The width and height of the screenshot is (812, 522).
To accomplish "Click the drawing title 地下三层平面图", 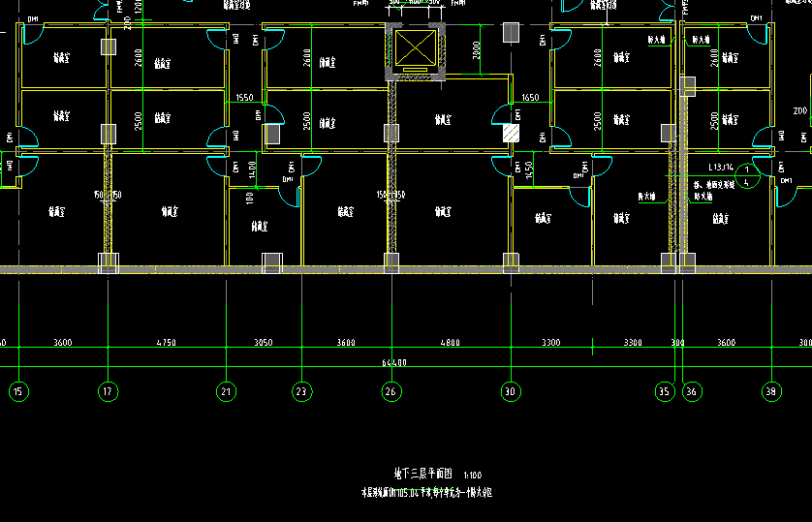I will pos(423,474).
